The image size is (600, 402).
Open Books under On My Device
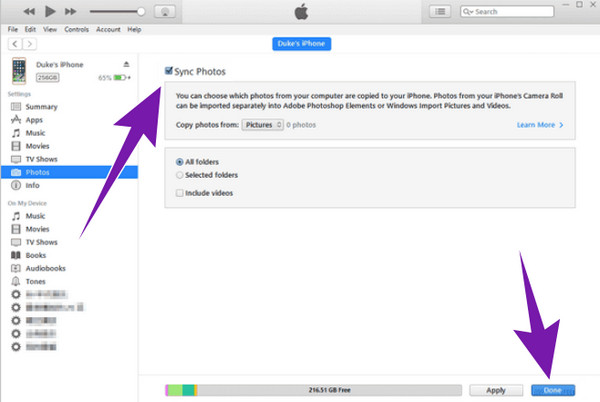69,255
